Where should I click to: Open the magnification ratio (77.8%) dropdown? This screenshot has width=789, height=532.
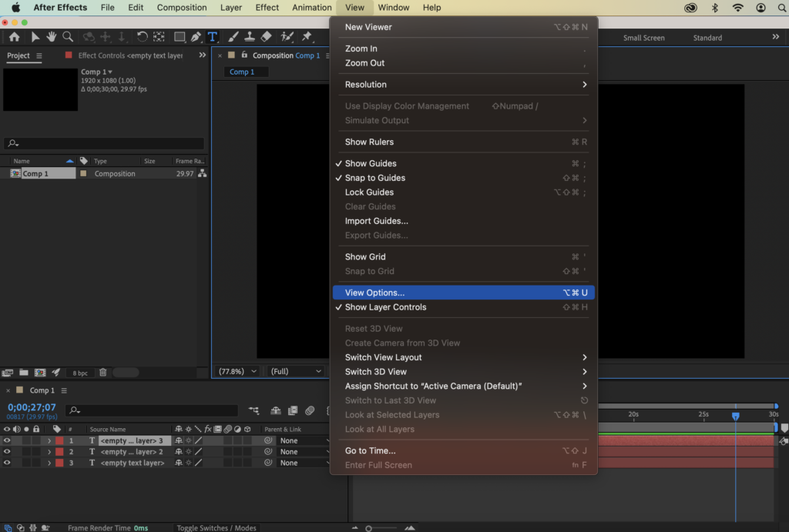(x=237, y=372)
